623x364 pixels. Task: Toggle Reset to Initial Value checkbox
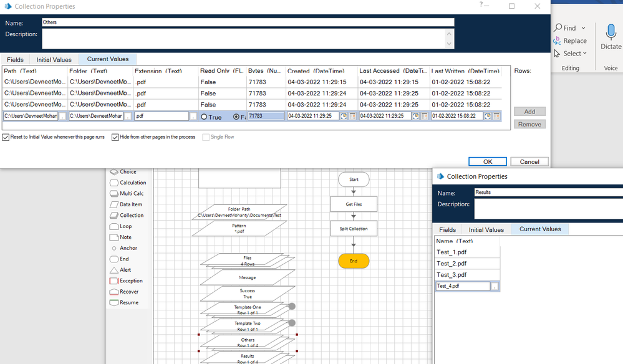tap(6, 137)
